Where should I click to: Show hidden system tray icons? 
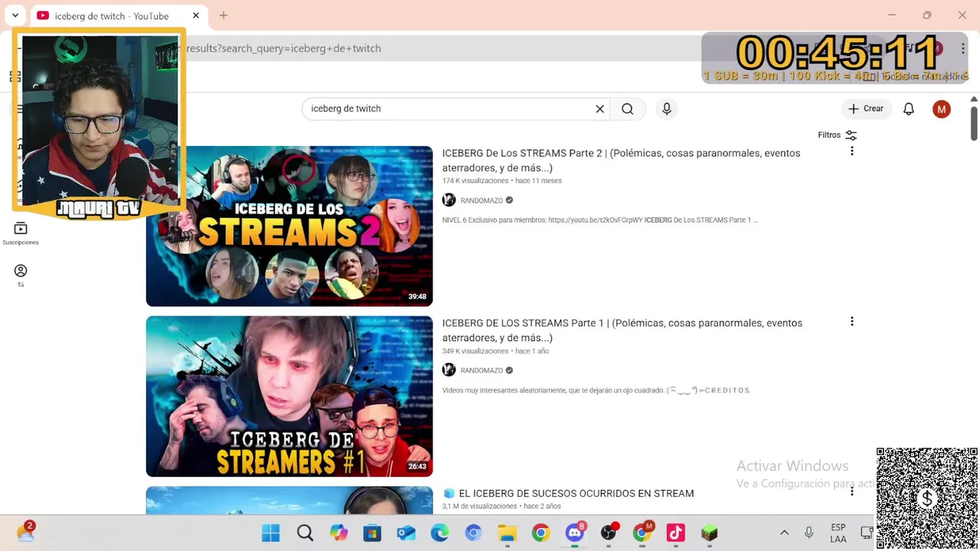[784, 533]
